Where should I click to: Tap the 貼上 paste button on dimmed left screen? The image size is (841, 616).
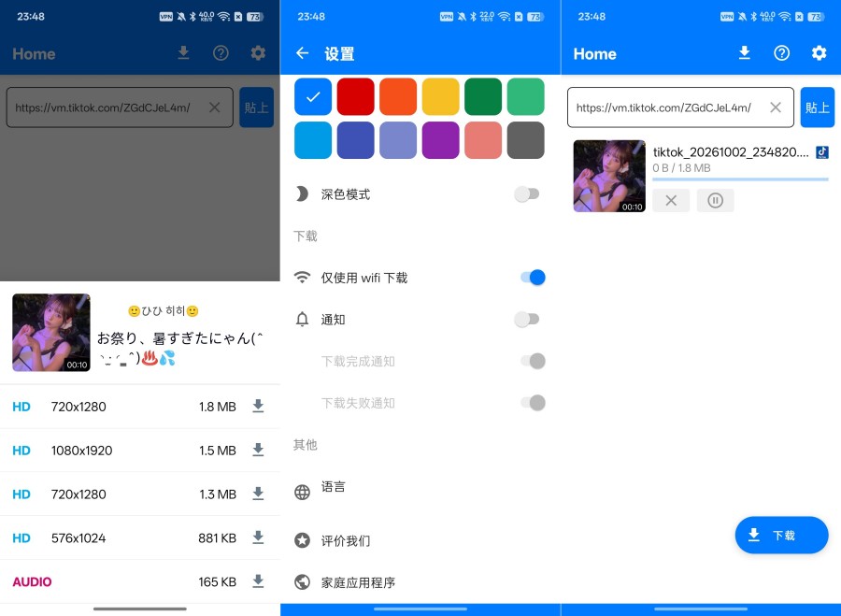tap(256, 107)
